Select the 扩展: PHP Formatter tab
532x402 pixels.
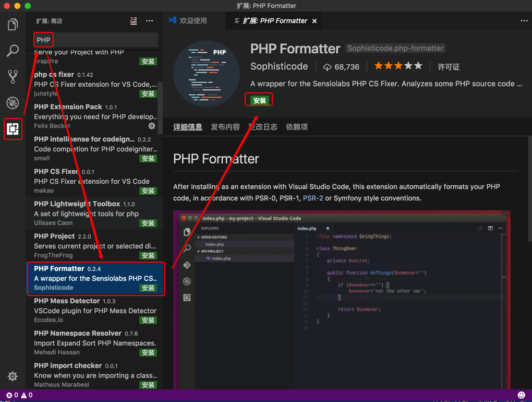click(275, 21)
